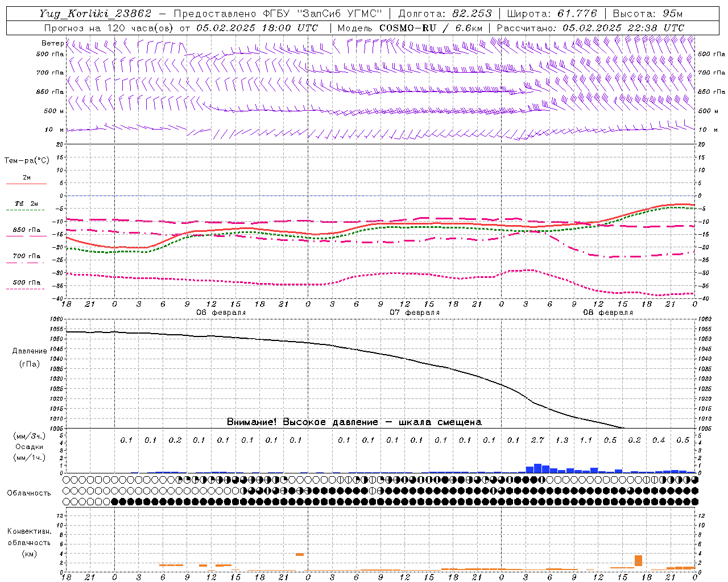
Task: Click the 1.3 precipitation value
Action: coord(561,440)
